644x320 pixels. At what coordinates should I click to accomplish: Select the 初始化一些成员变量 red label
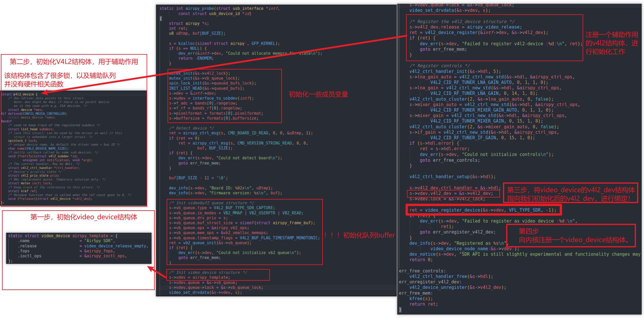coord(318,94)
